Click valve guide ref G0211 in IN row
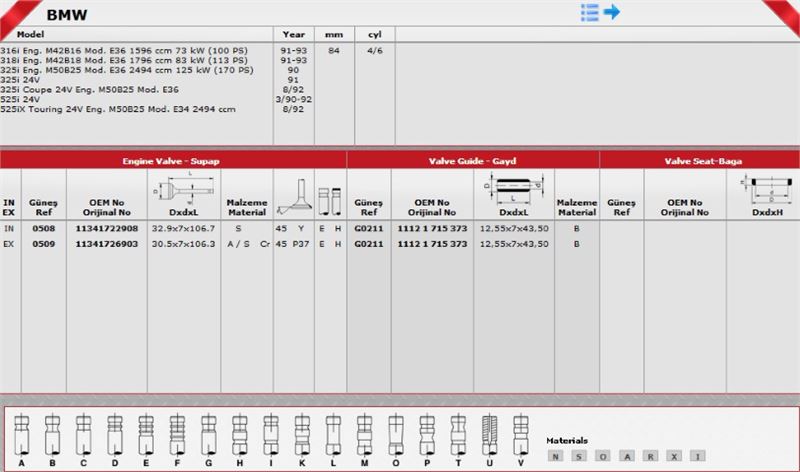 pyautogui.click(x=369, y=229)
